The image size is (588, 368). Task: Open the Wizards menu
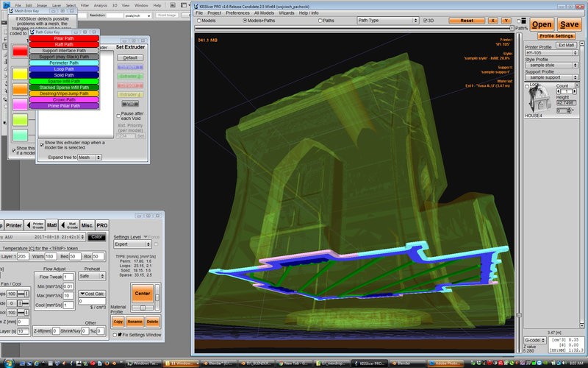(x=287, y=13)
